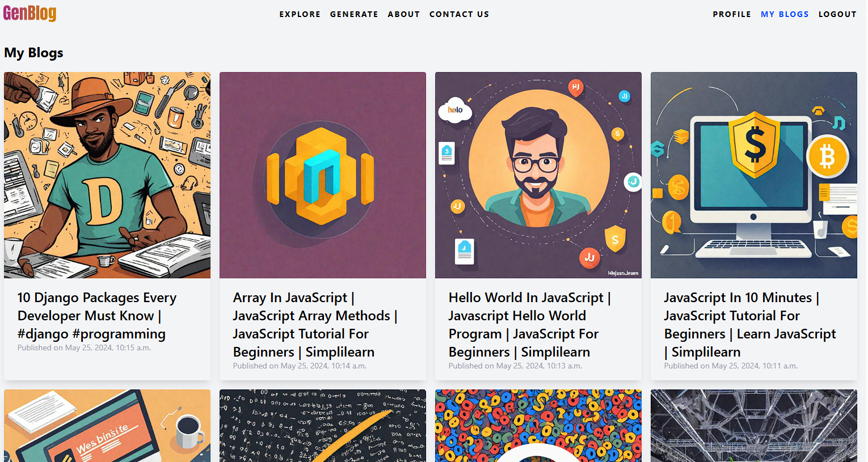This screenshot has width=868, height=462.
Task: Go to the Generate page
Action: (x=354, y=14)
